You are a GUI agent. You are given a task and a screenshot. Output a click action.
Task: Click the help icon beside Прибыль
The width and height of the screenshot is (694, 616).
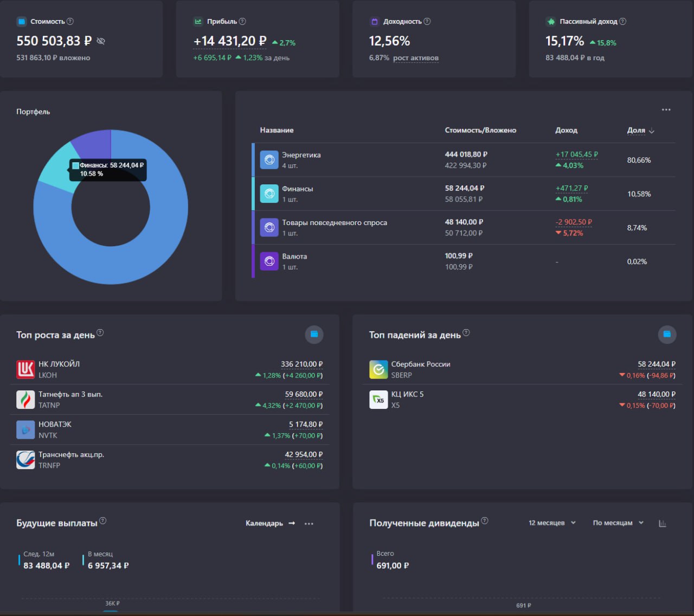[242, 22]
